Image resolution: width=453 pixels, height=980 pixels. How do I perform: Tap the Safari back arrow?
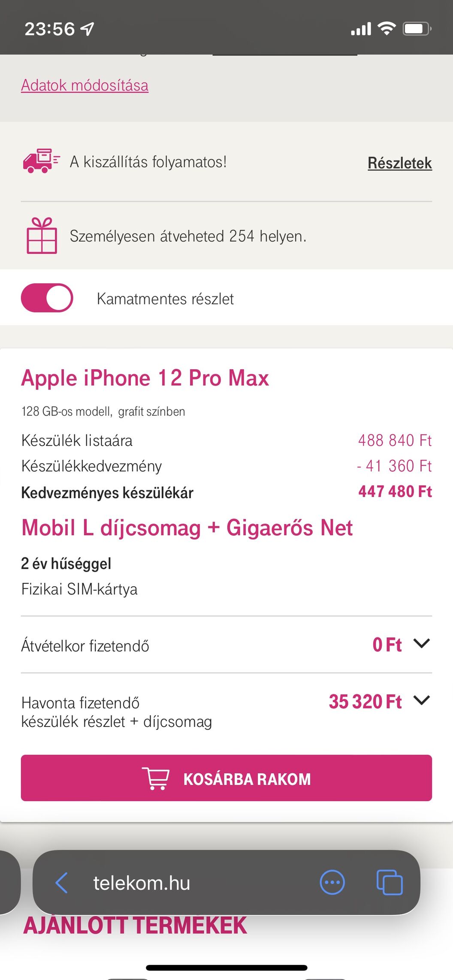62,883
